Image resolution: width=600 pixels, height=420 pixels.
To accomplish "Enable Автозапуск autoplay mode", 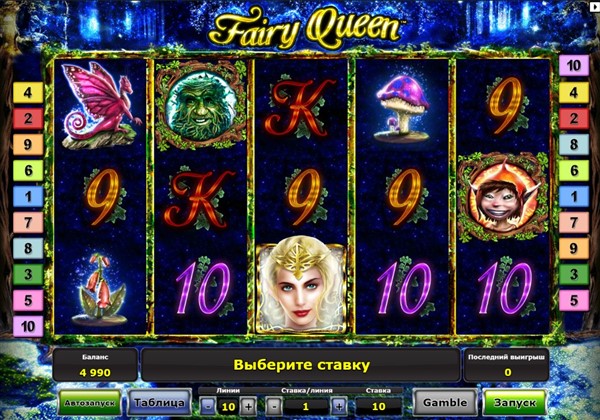I will click(90, 402).
